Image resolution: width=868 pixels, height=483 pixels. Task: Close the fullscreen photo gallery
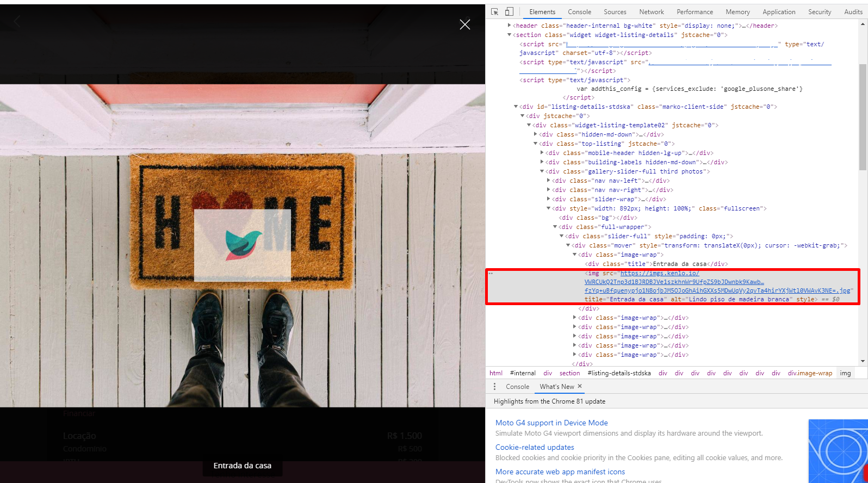[465, 24]
